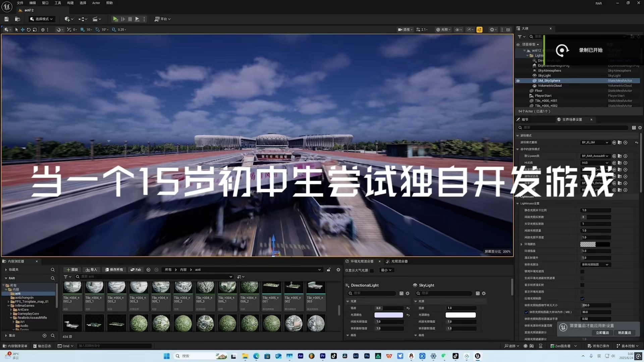Click 稍后重启 restart later button
Image resolution: width=644 pixels, height=362 pixels.
625,333
